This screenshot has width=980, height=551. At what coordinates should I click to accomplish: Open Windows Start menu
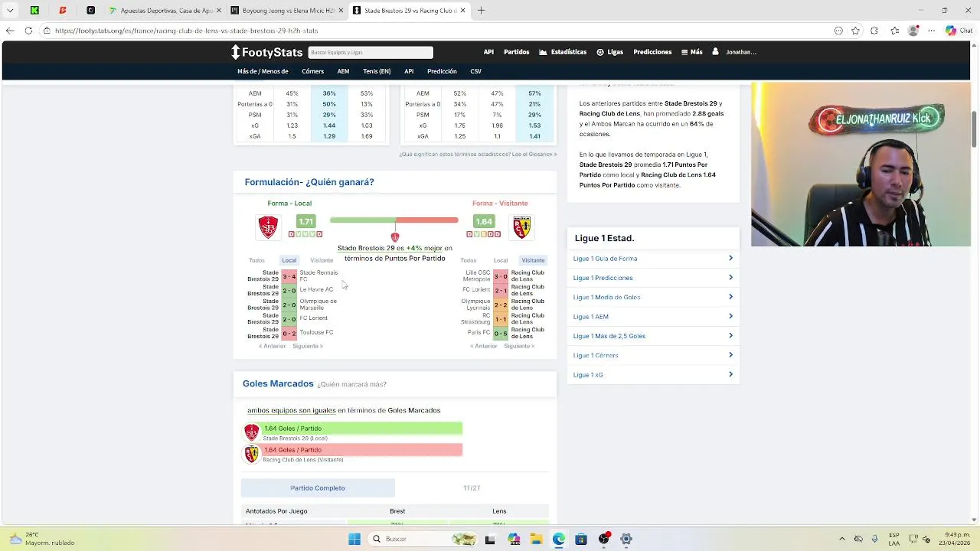click(x=354, y=539)
